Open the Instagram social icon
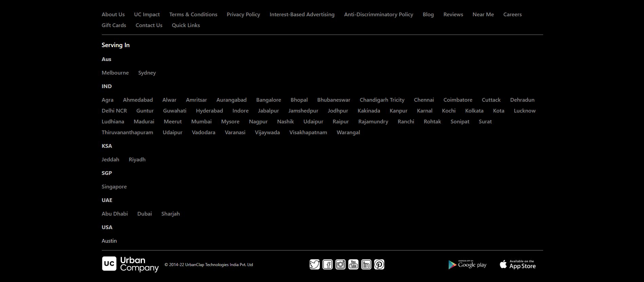The image size is (644, 282). pos(341,264)
